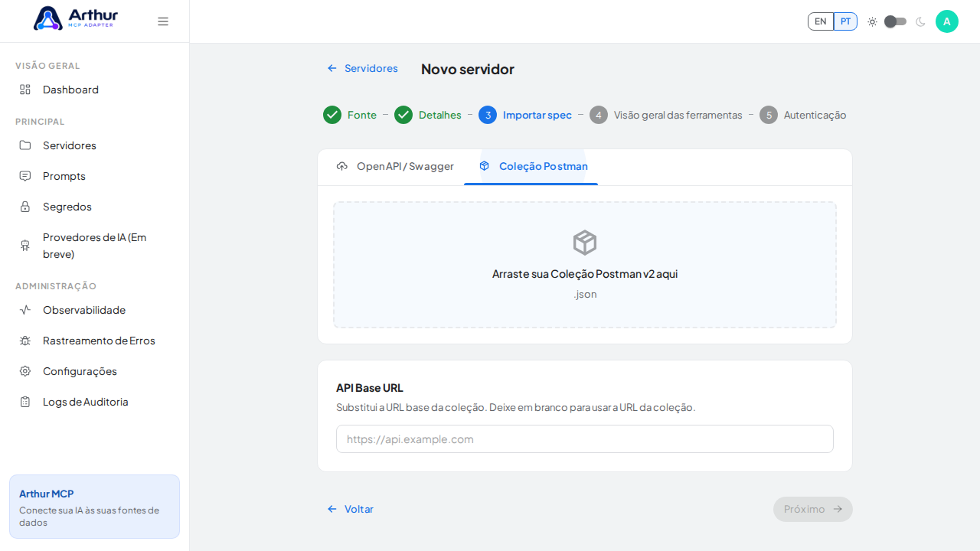Viewport: 980px width, 551px height.
Task: Click the Provedores de IA icon
Action: (x=25, y=246)
